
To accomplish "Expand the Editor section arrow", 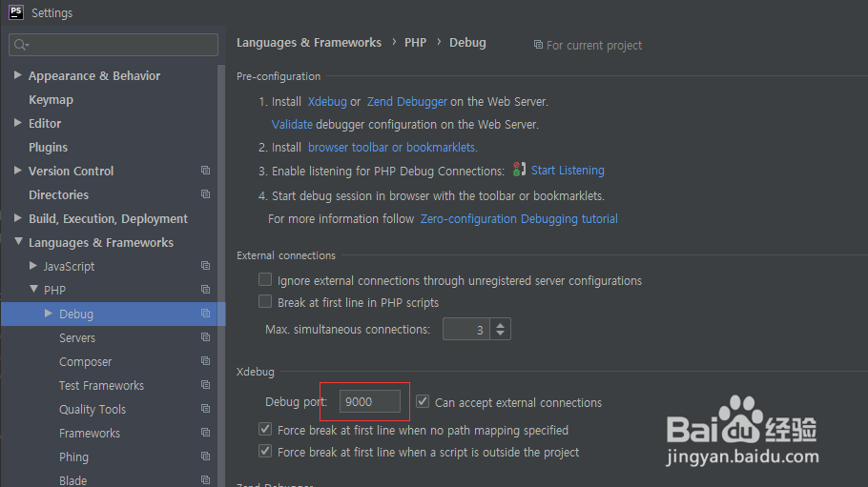I will coord(18,122).
